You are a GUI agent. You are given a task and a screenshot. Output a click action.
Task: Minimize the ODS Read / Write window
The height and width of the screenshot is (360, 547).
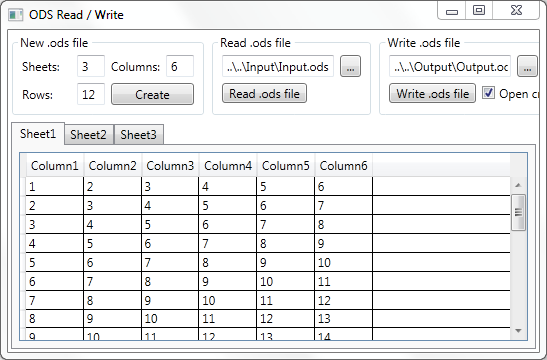(452, 10)
